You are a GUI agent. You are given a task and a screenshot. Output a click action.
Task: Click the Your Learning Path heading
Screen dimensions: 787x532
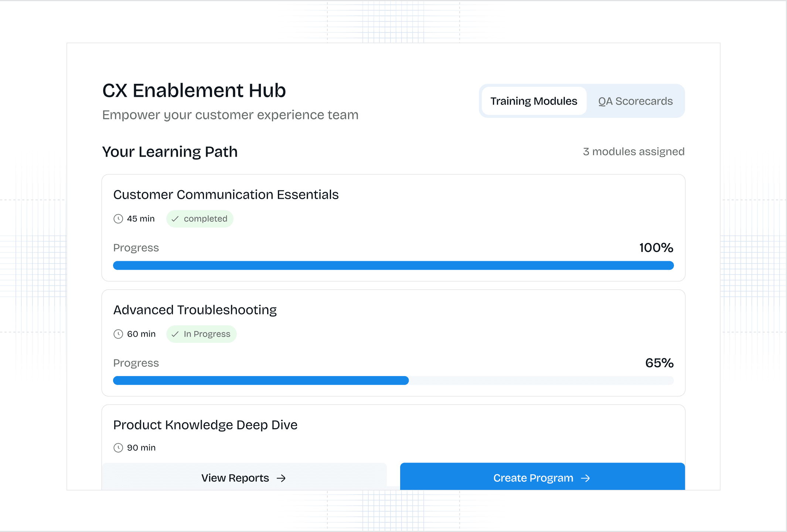coord(170,152)
